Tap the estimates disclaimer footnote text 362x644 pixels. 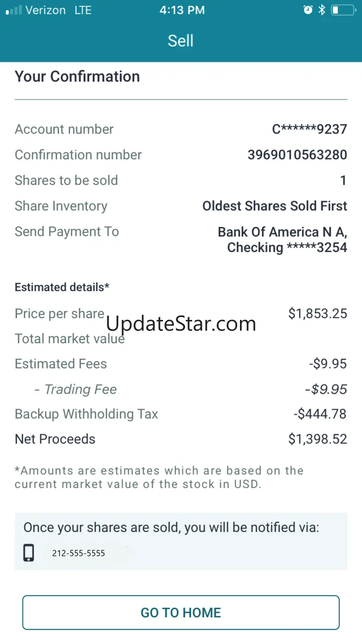[x=159, y=477]
